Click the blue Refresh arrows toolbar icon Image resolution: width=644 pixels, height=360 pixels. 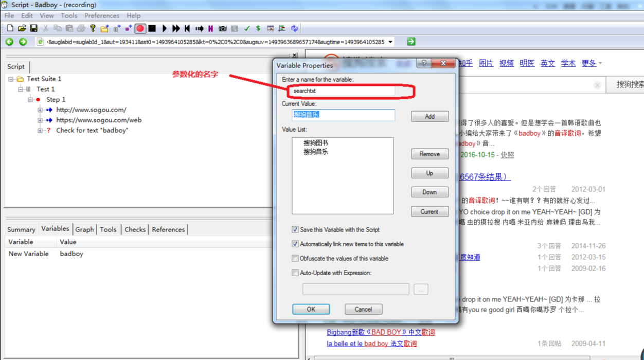pos(294,28)
